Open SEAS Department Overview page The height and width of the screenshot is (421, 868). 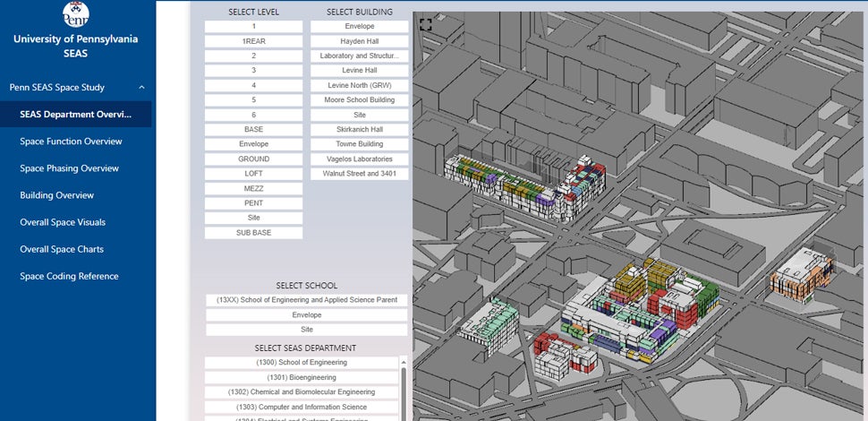(76, 114)
